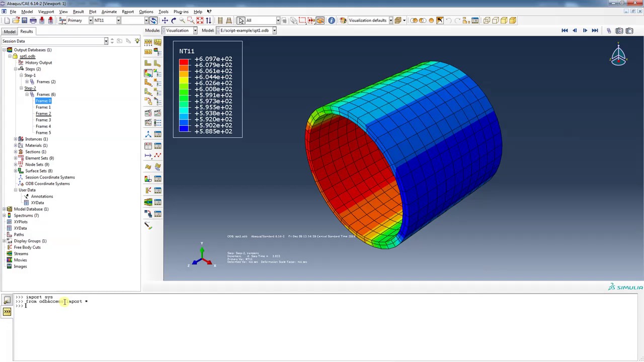Select Frame: 5 in tree
This screenshot has width=644, height=362.
pos(43,132)
